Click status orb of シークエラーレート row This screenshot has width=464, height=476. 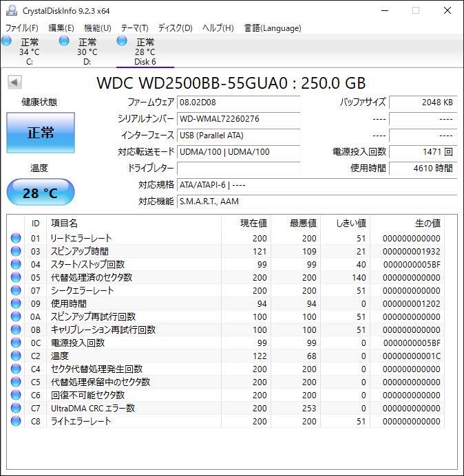(16, 290)
